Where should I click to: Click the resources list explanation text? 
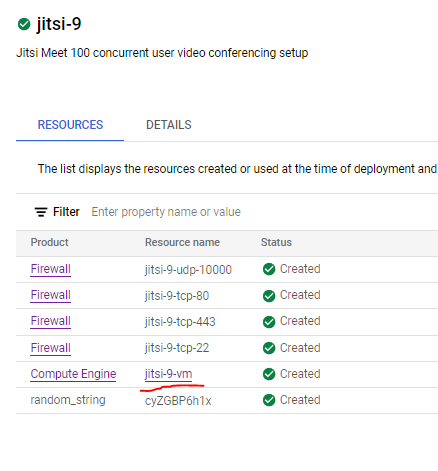point(237,169)
